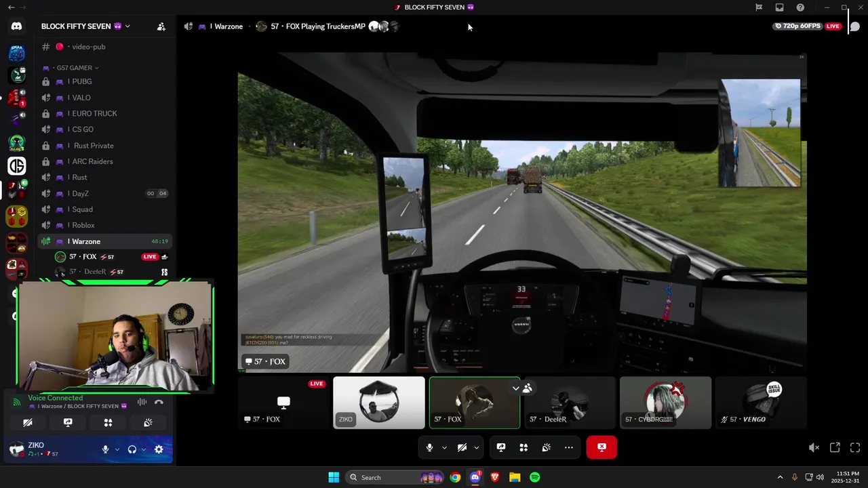Open microphone input options chevron in user panel
The image size is (868, 488).
(117, 449)
